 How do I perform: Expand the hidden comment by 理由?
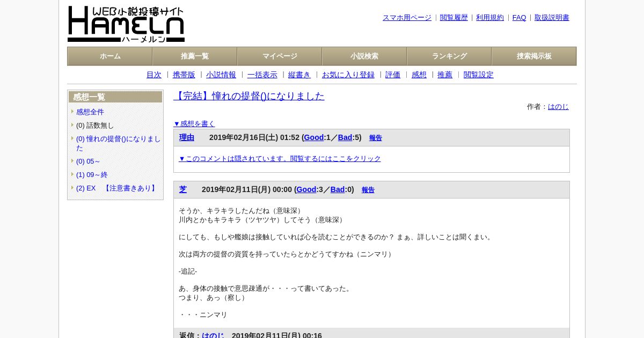[x=280, y=159]
